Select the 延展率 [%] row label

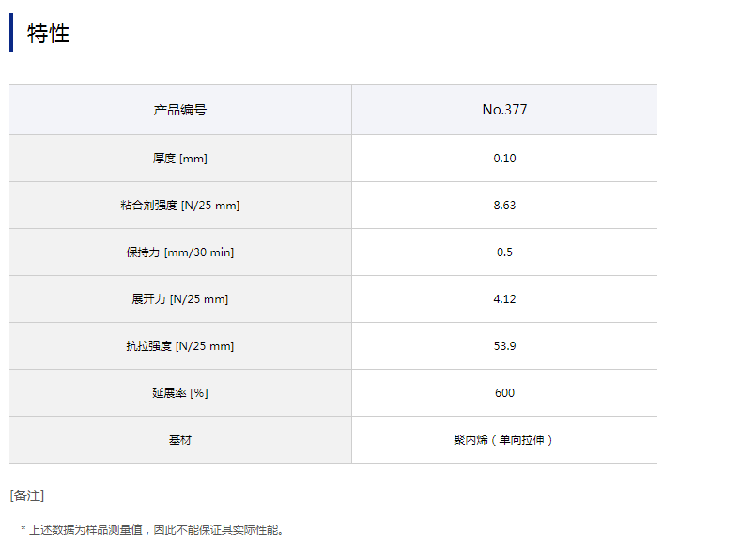click(180, 393)
